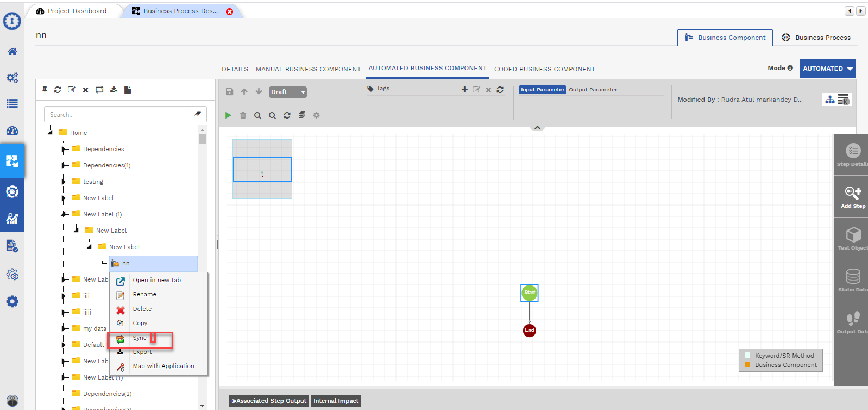
Task: Open the dashboard gauge sidebar icon
Action: (x=12, y=131)
